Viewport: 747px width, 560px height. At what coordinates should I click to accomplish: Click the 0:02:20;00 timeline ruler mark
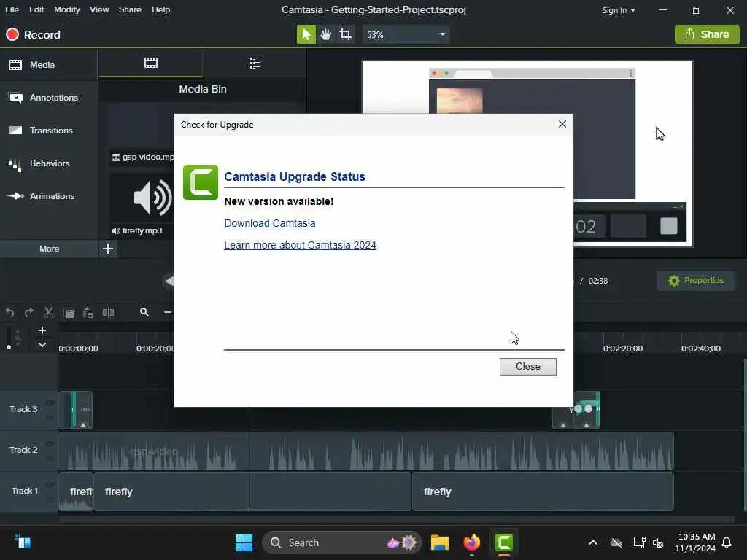[623, 349]
